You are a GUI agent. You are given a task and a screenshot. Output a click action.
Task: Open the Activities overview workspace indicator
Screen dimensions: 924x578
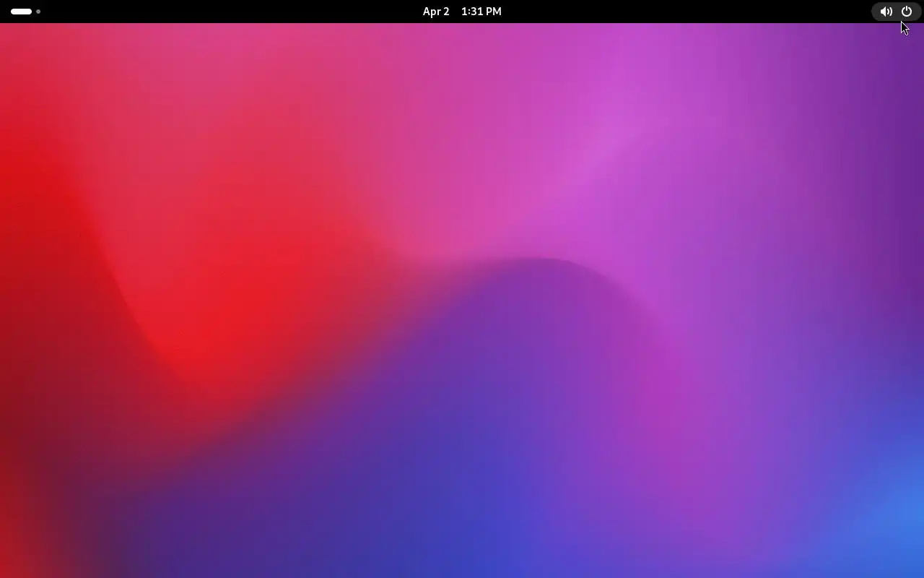(x=25, y=12)
